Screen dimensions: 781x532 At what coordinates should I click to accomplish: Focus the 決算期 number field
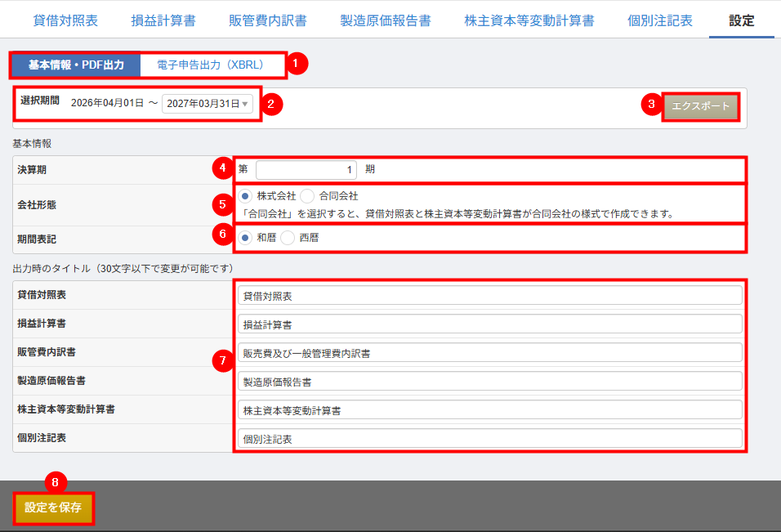click(306, 170)
